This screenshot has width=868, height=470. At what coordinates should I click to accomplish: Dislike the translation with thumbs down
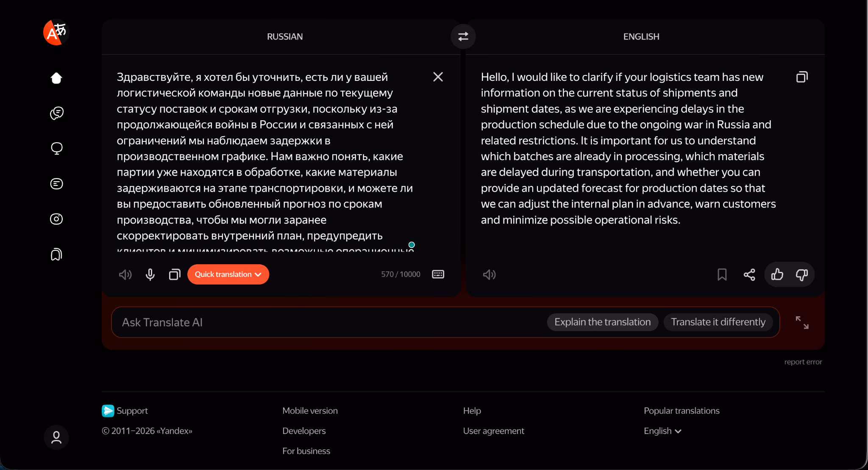pos(802,274)
